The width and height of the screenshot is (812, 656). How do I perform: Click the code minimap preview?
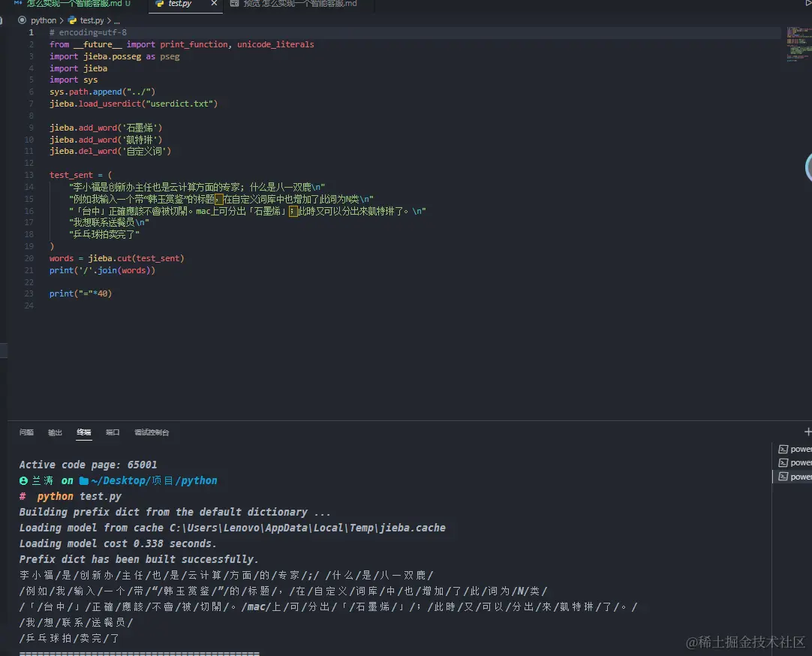tap(799, 44)
